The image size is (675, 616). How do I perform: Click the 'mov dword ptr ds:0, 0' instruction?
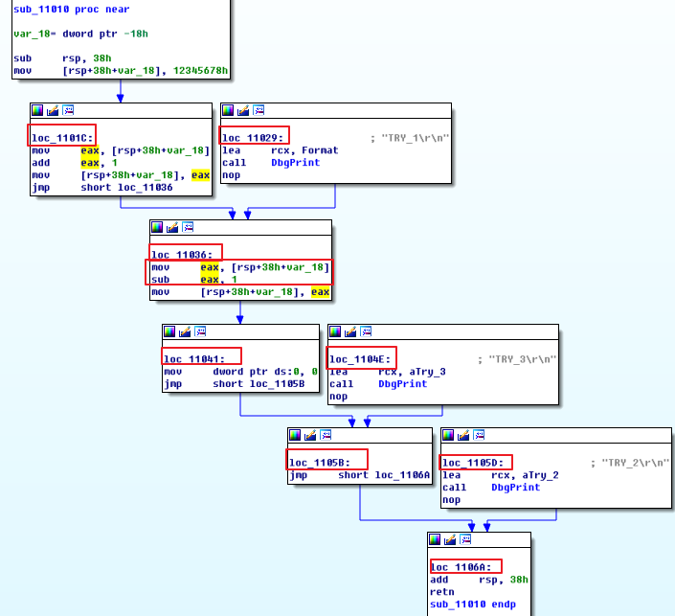coord(240,372)
